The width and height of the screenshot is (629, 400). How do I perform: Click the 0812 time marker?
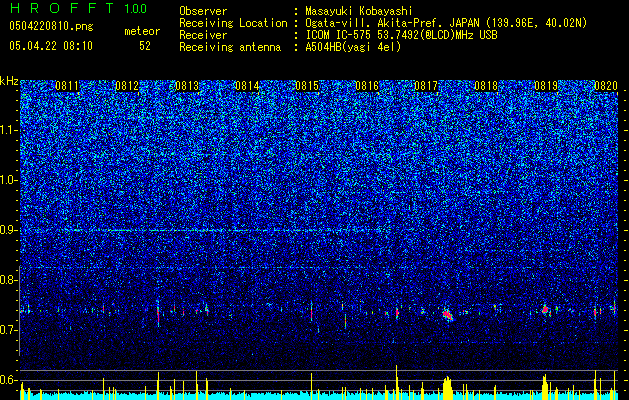pyautogui.click(x=127, y=86)
